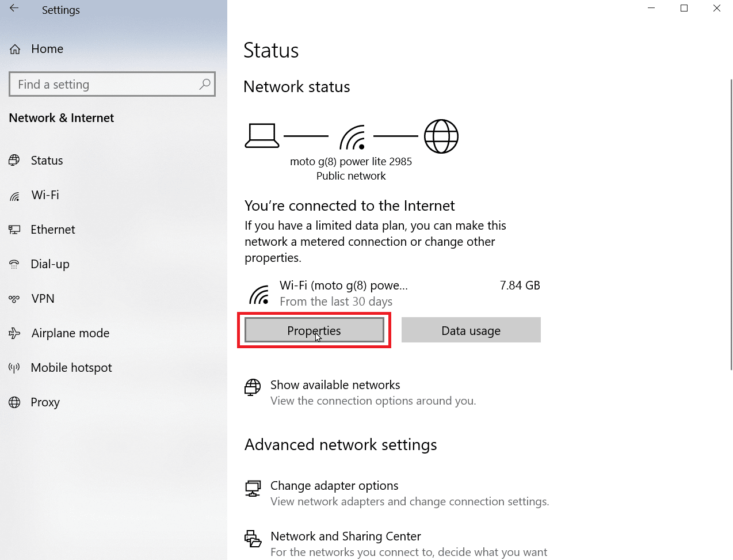Viewport: 733px width, 560px height.
Task: Open Change adapter options
Action: tap(334, 486)
